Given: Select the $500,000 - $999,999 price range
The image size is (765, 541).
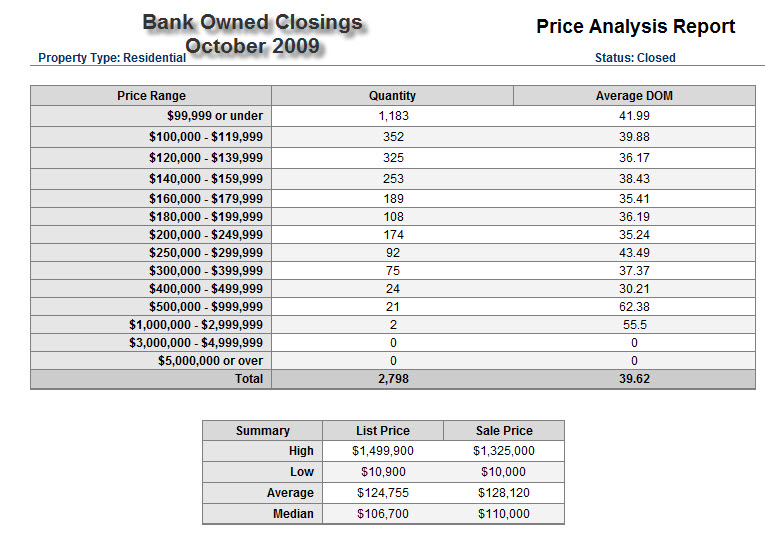Looking at the screenshot, I should coord(205,306).
